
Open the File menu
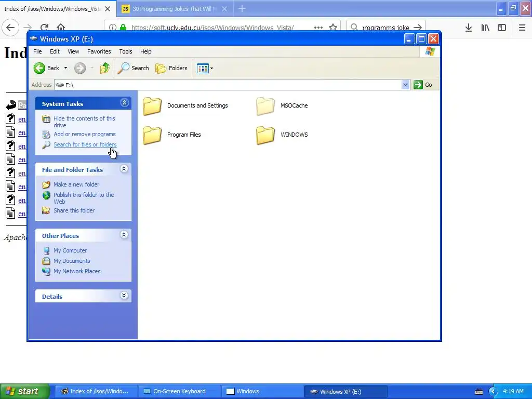pos(37,51)
